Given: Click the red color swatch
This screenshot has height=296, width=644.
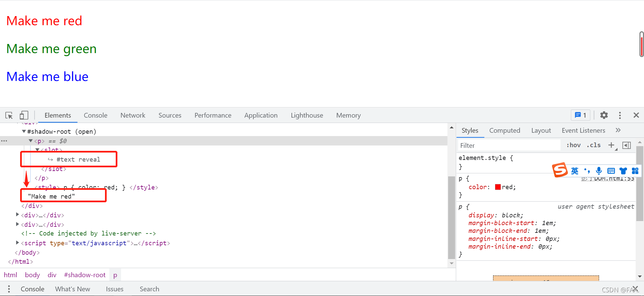Looking at the screenshot, I should 498,187.
